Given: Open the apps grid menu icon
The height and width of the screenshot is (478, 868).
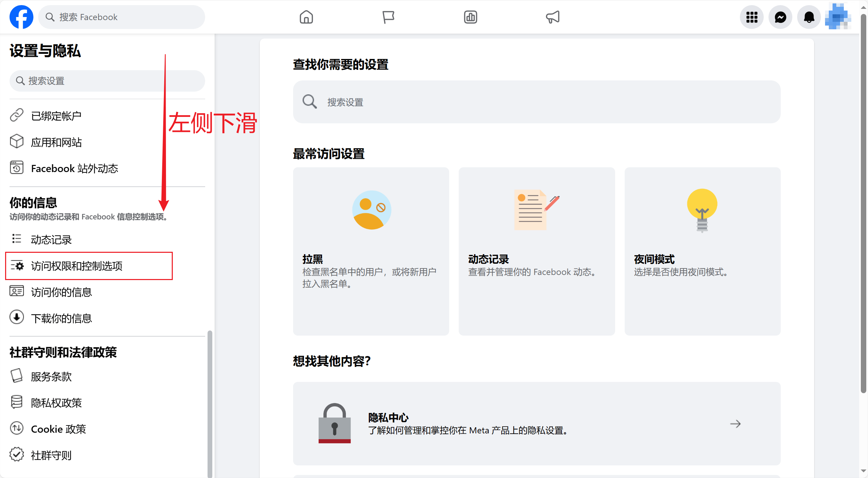Looking at the screenshot, I should tap(752, 17).
